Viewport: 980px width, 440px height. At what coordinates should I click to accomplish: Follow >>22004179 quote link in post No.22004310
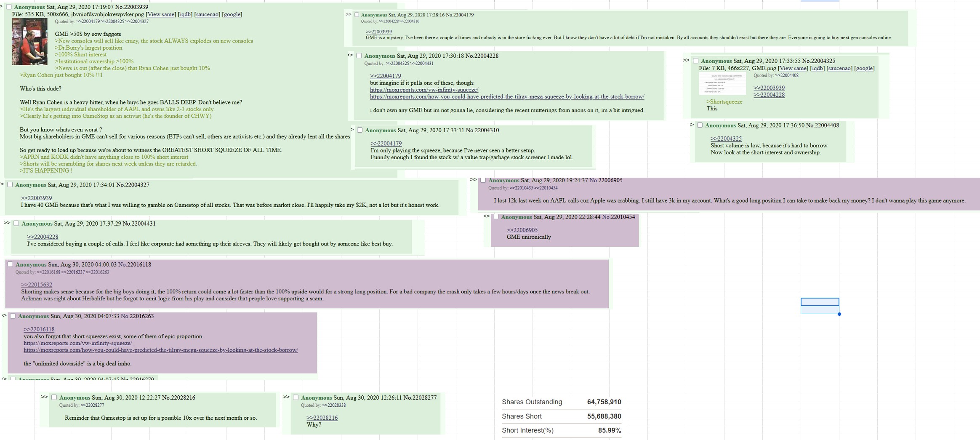point(386,144)
